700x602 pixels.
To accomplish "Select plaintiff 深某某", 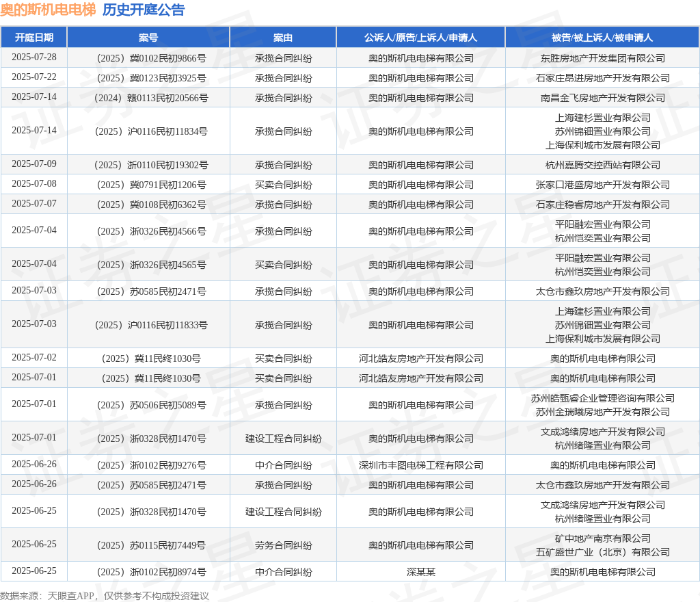I will [421, 572].
